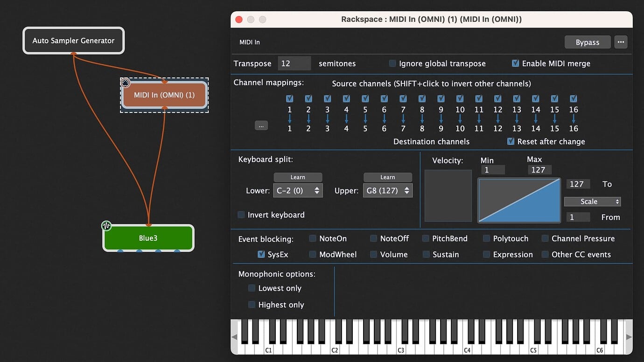Click the velocity From value field
This screenshot has width=644, height=362.
[x=578, y=217]
